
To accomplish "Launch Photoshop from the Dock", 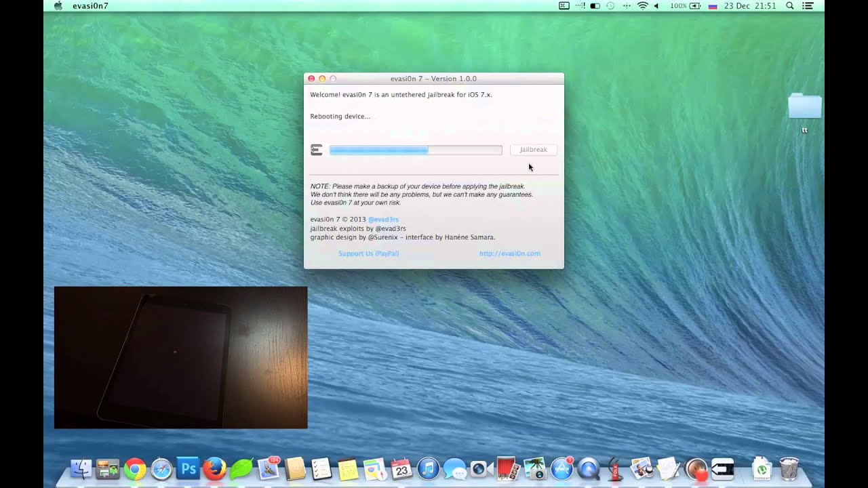I will pyautogui.click(x=188, y=469).
